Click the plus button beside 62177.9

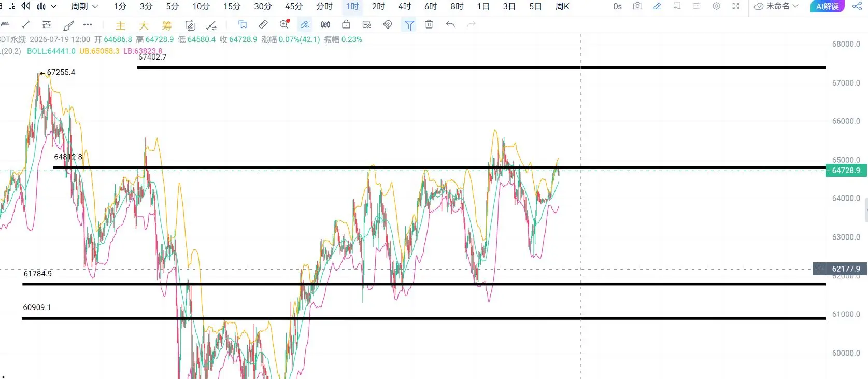coord(819,269)
